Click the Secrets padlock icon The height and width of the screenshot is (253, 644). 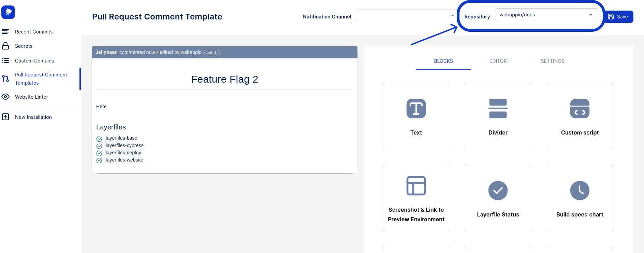tap(5, 46)
